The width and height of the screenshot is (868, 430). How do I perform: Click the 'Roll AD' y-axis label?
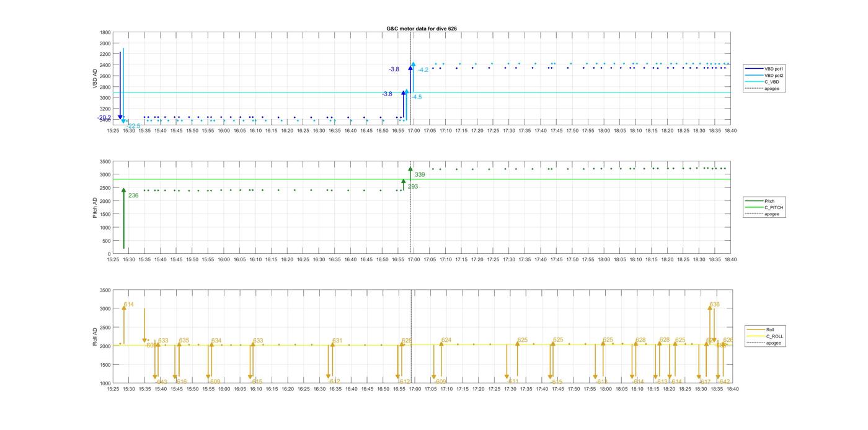tap(95, 336)
